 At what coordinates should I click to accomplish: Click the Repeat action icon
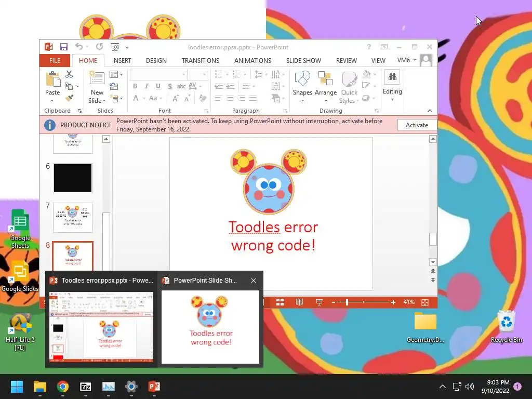coord(99,46)
